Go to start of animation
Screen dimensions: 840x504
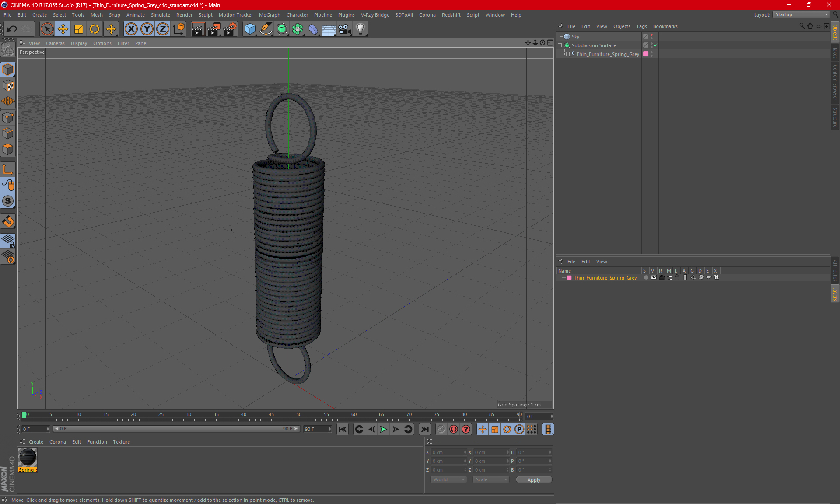pyautogui.click(x=343, y=429)
